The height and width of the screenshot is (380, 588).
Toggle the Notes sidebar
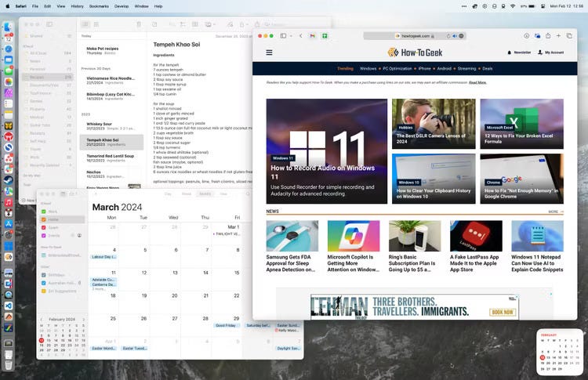49,24
